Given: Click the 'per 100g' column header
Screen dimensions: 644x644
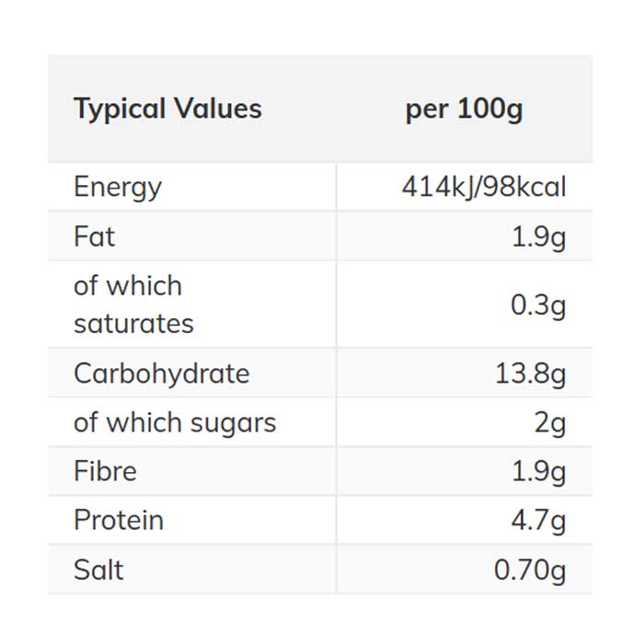Looking at the screenshot, I should coord(464,109).
